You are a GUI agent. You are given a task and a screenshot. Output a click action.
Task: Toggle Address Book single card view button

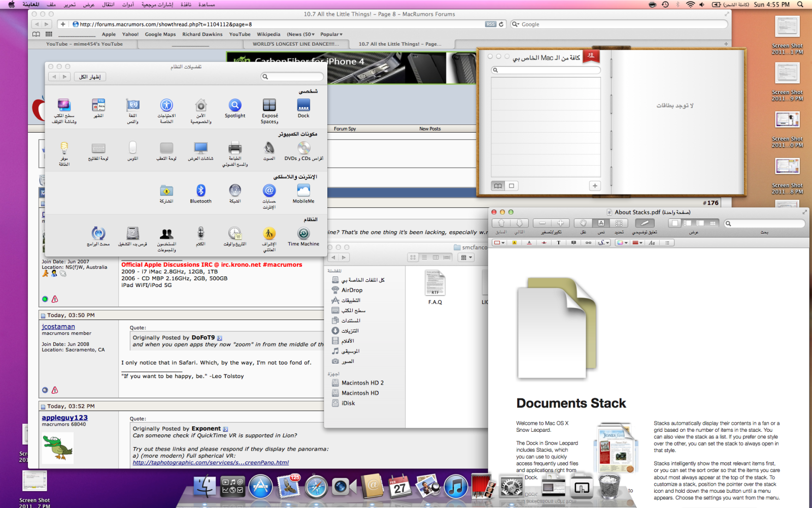click(x=512, y=186)
